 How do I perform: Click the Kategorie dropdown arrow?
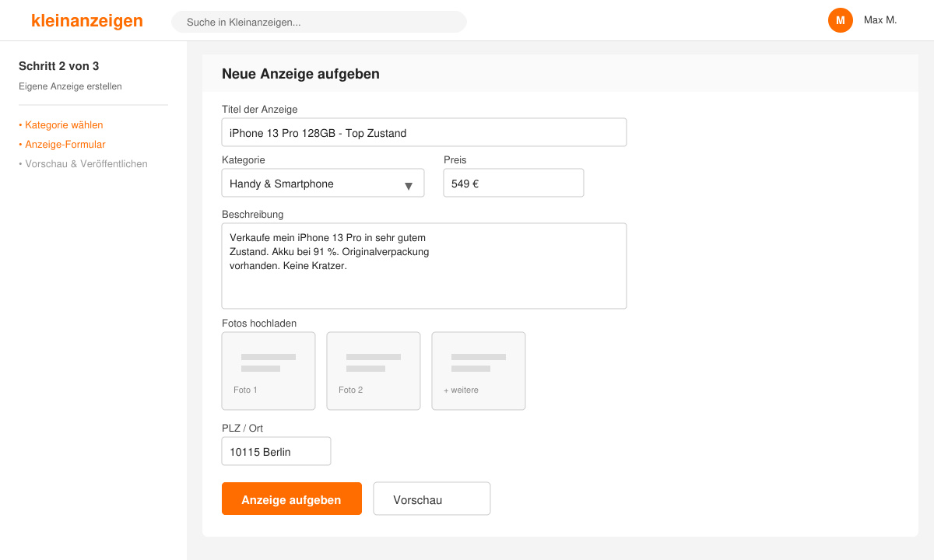[409, 185]
